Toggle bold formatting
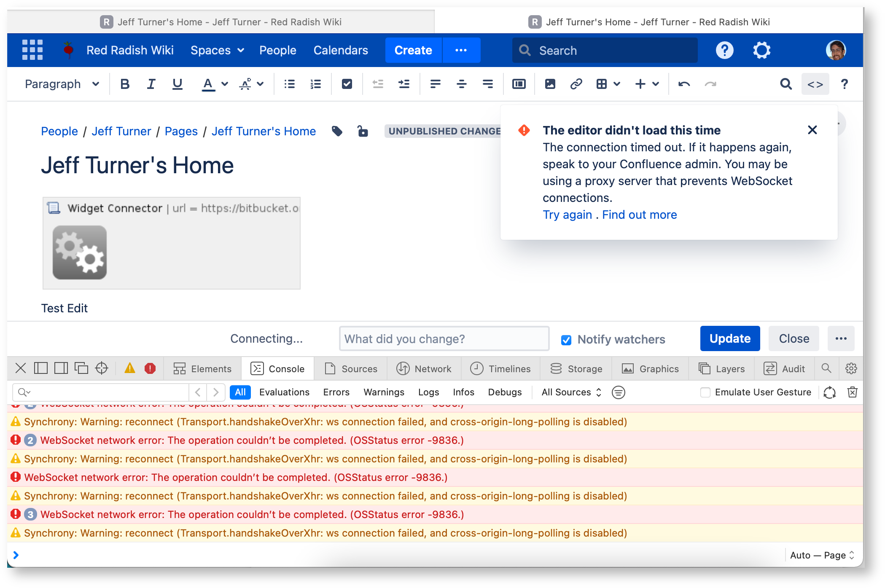This screenshot has width=885, height=588. click(x=124, y=84)
